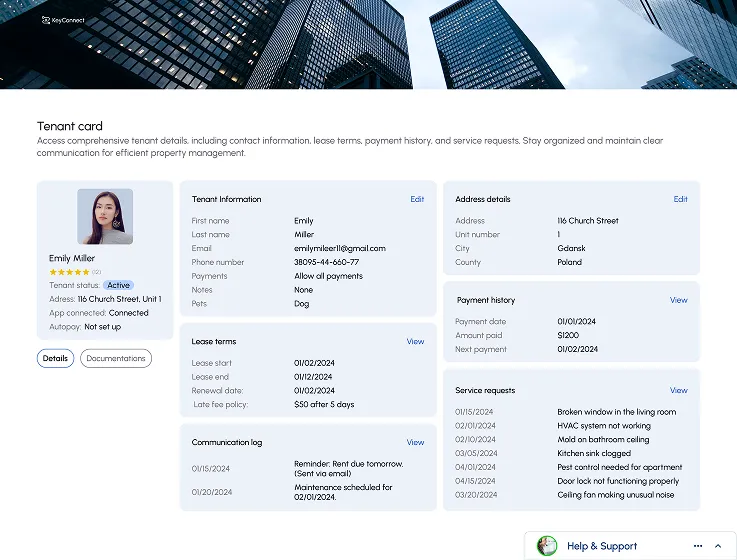Expand the Help & Support panel chevron
737x560 pixels.
tap(717, 546)
